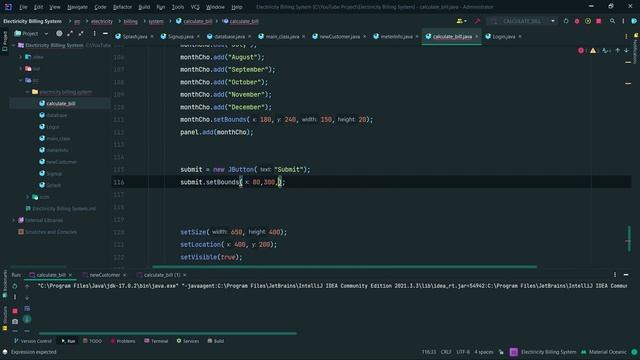Click the error indicator icon in editor
The width and height of the screenshot is (640, 360).
pyautogui.click(x=581, y=51)
